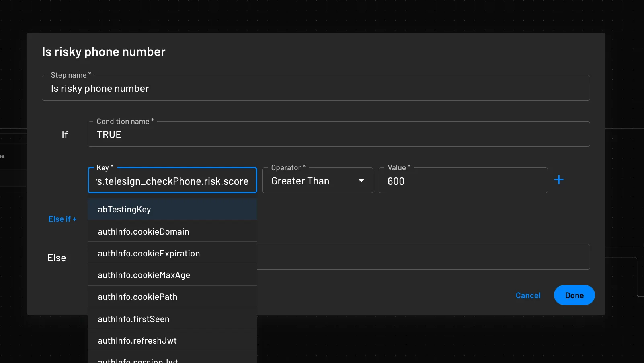Screen dimensions: 644x363
Task: Select authInfo.firstSeen key
Action: click(133, 318)
